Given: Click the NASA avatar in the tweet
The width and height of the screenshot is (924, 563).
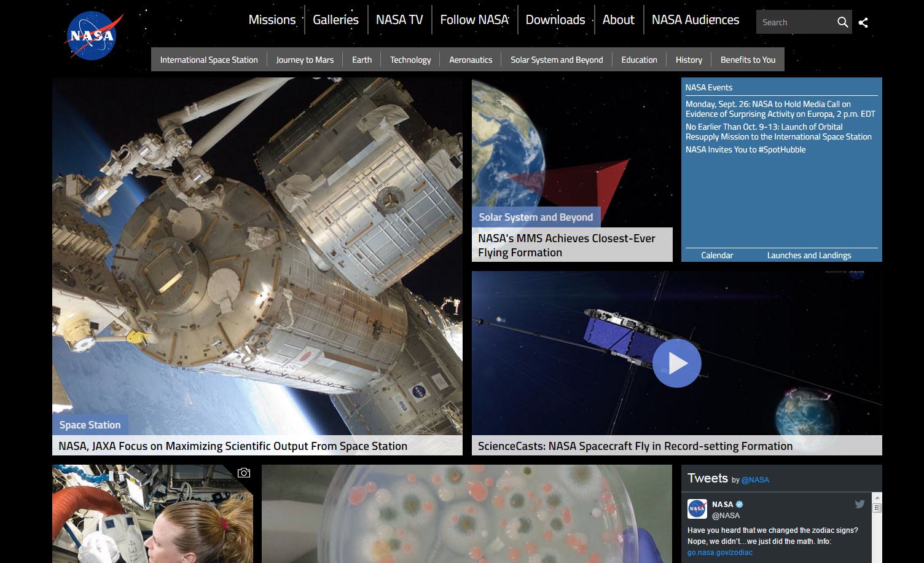Looking at the screenshot, I should pos(697,509).
